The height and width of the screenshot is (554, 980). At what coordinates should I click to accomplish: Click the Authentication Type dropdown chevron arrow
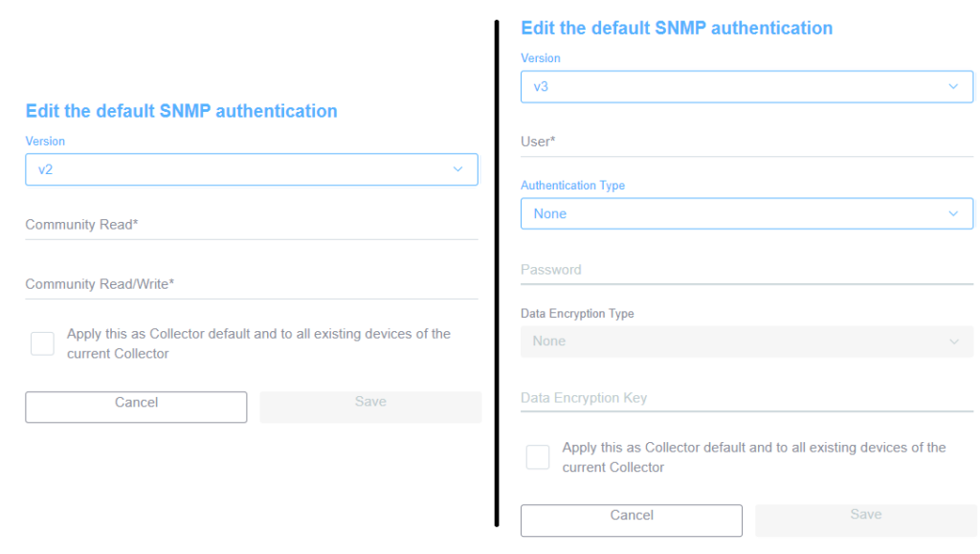point(953,213)
